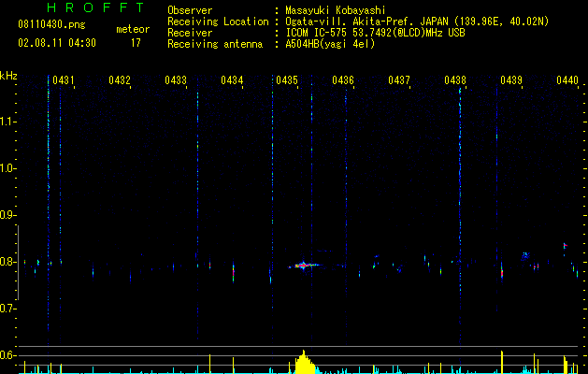Click the 0437 time marker
The image size is (588, 374).
click(399, 80)
